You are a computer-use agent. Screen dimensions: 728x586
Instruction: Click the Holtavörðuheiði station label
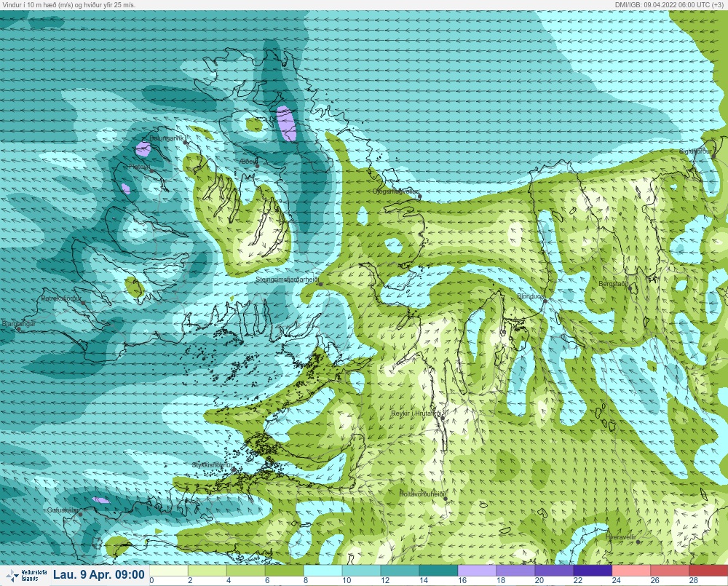422,494
